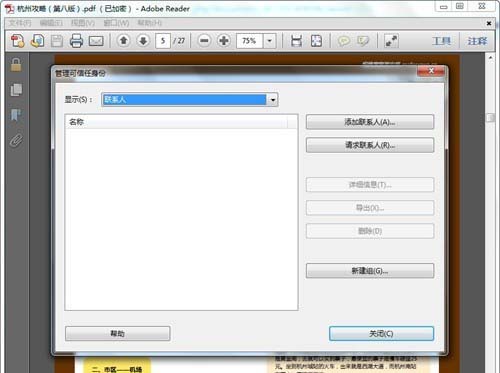Open the 显示(S) dropdown showing 联系人

(x=190, y=99)
